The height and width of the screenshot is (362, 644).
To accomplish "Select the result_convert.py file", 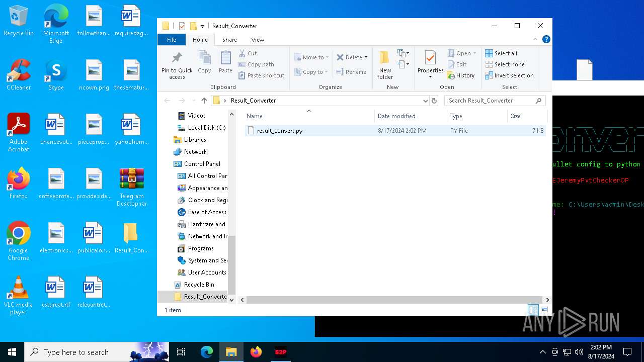I will (x=395, y=131).
